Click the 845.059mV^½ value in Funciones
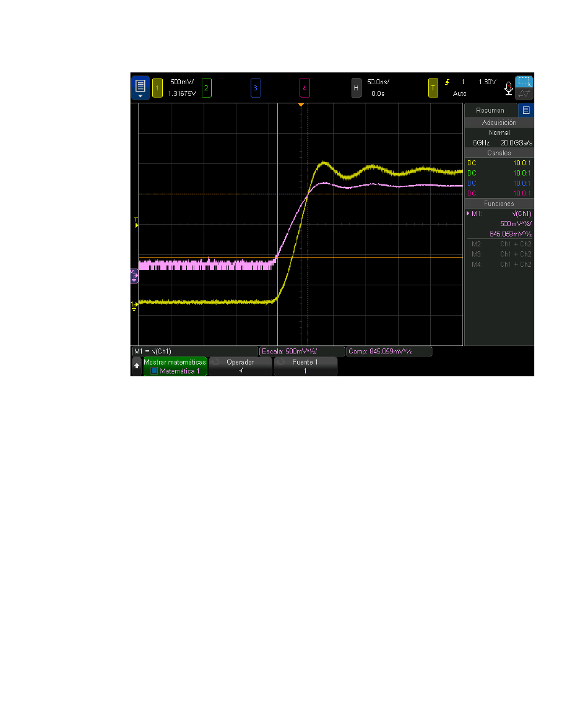The width and height of the screenshot is (588, 721). pyautogui.click(x=510, y=234)
